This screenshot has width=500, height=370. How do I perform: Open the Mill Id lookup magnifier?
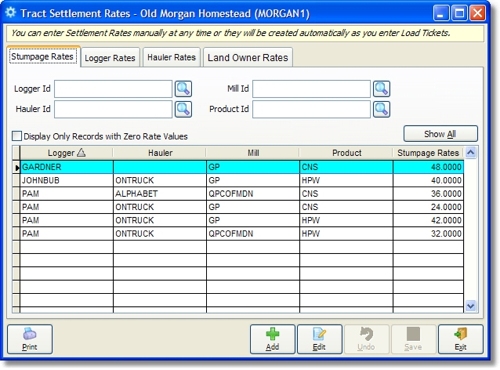[381, 89]
